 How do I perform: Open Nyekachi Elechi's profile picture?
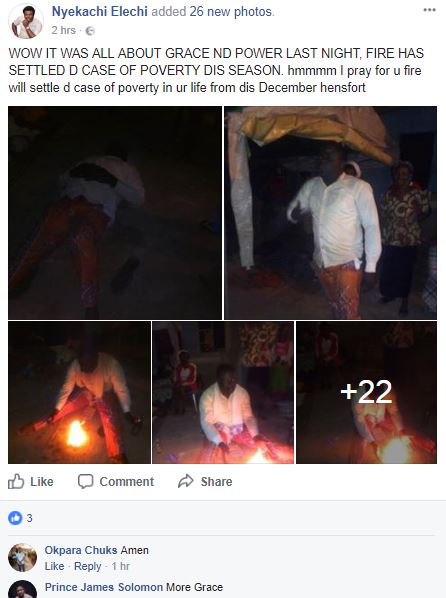tap(26, 22)
